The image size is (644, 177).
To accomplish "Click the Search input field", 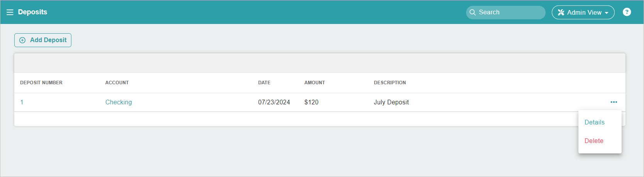I will point(505,12).
